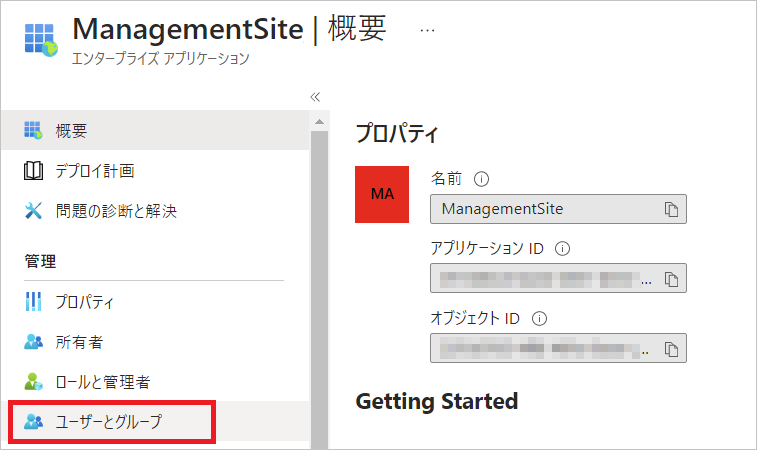Open 問題の診断と解決 in sidebar

[x=155, y=211]
